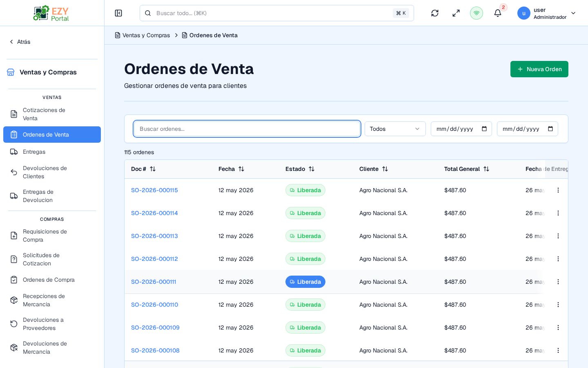The width and height of the screenshot is (588, 368).
Task: Click the Solicitudes de Cotizacion icon
Action: pos(14,259)
